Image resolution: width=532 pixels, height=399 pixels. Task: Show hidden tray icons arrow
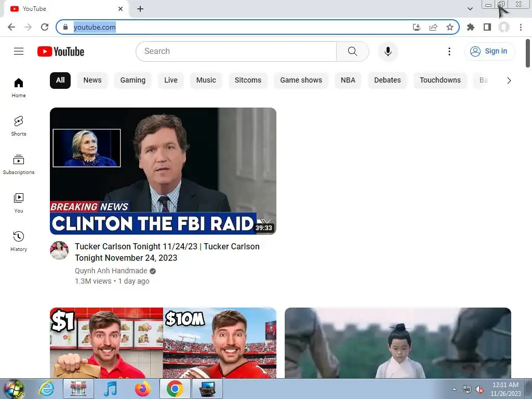coord(454,390)
